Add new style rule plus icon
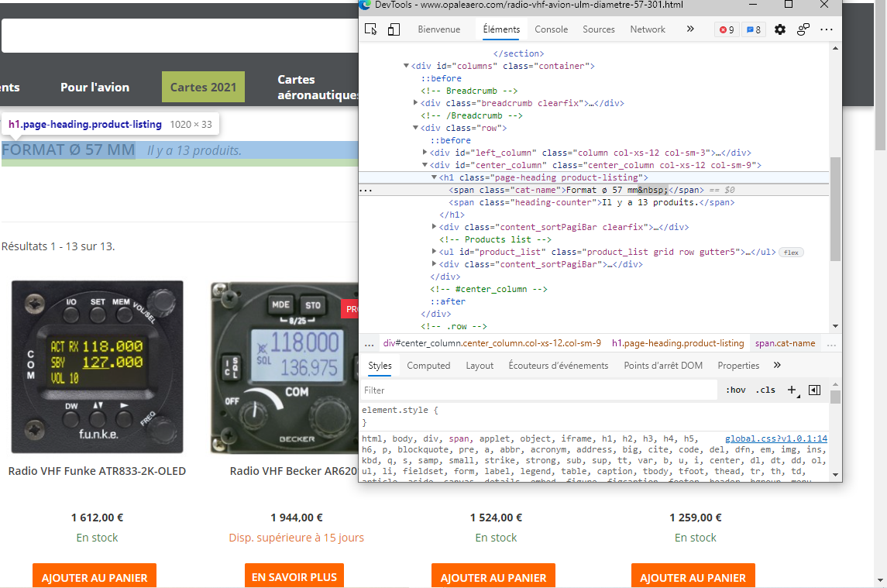The height and width of the screenshot is (588, 887). [792, 390]
